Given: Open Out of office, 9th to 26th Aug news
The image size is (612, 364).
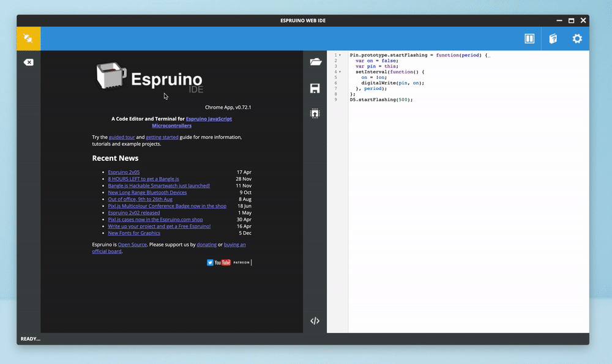Looking at the screenshot, I should [140, 199].
